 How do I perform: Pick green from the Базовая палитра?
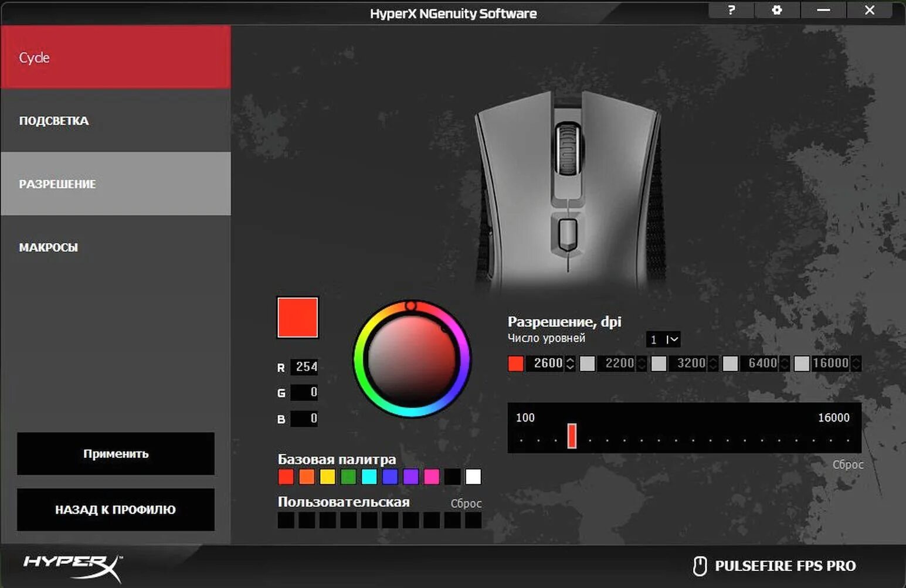click(348, 477)
